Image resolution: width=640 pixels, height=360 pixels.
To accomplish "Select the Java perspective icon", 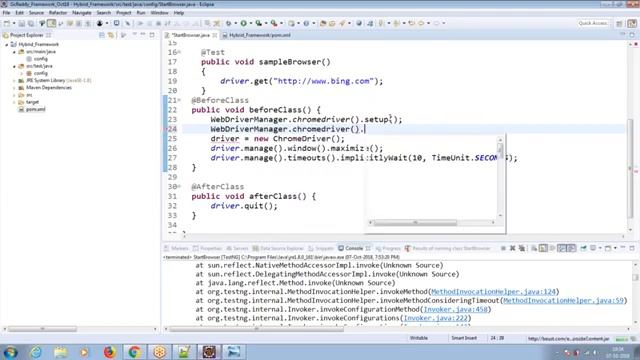I will click(x=632, y=24).
